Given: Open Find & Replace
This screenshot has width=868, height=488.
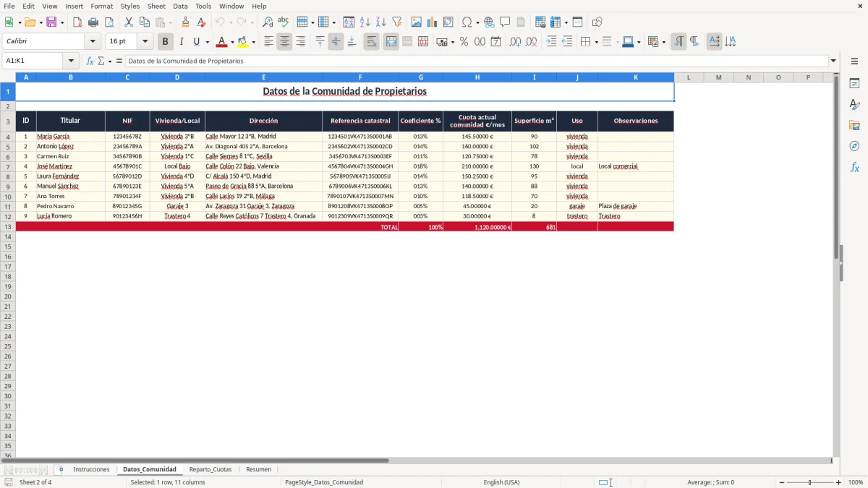Looking at the screenshot, I should point(268,22).
